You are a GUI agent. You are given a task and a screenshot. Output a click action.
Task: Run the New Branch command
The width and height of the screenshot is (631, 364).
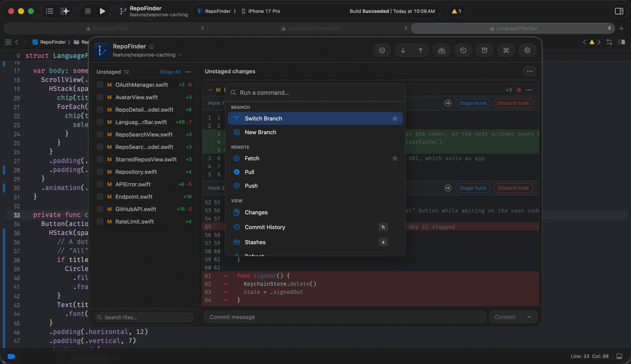[x=315, y=132]
